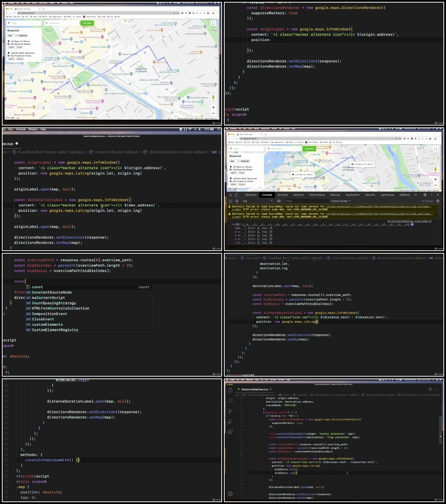The height and width of the screenshot is (504, 446).
Task: Open the Search magnifier in activity bar
Action: coord(230,400)
